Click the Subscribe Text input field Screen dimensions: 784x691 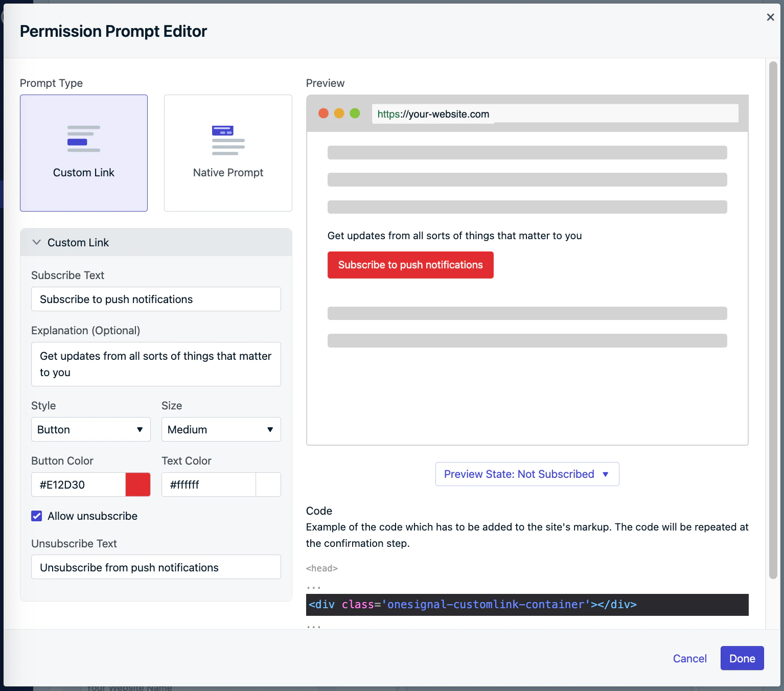156,299
